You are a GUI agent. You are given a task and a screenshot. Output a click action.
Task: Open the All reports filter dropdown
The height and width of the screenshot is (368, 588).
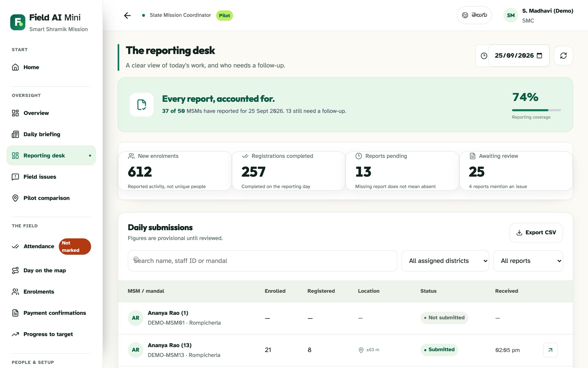point(528,261)
